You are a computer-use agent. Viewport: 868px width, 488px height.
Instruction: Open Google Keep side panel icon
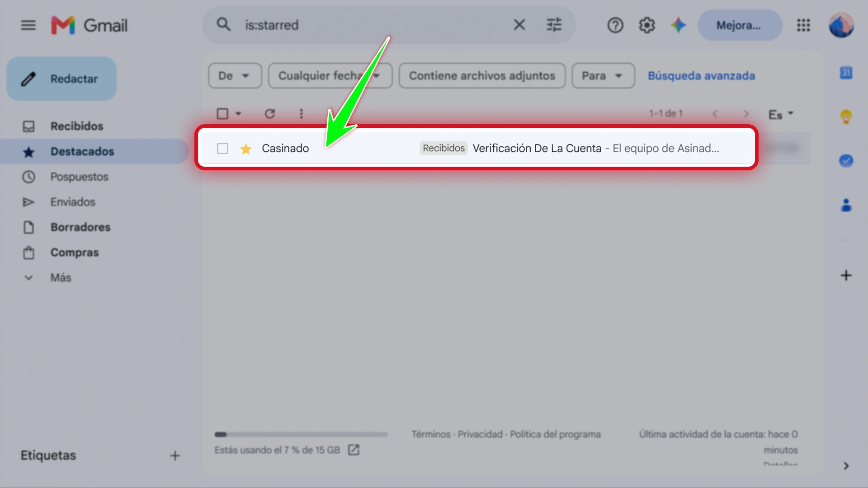click(x=846, y=117)
